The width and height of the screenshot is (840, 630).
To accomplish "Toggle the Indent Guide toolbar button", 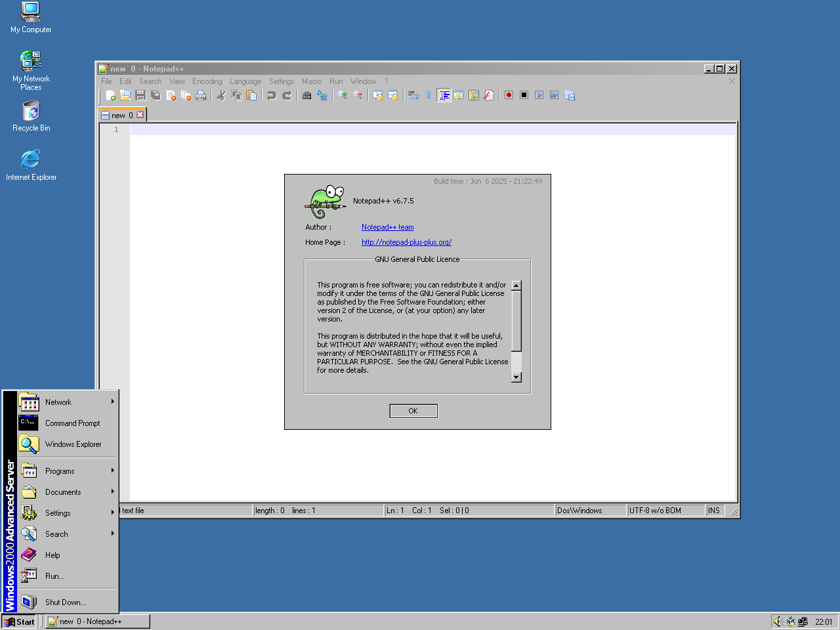I will pyautogui.click(x=444, y=95).
